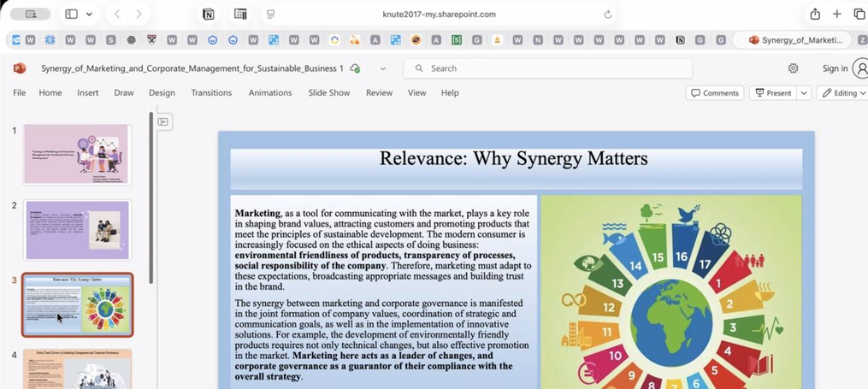
Task: Open the Design ribbon tab
Action: click(x=162, y=93)
